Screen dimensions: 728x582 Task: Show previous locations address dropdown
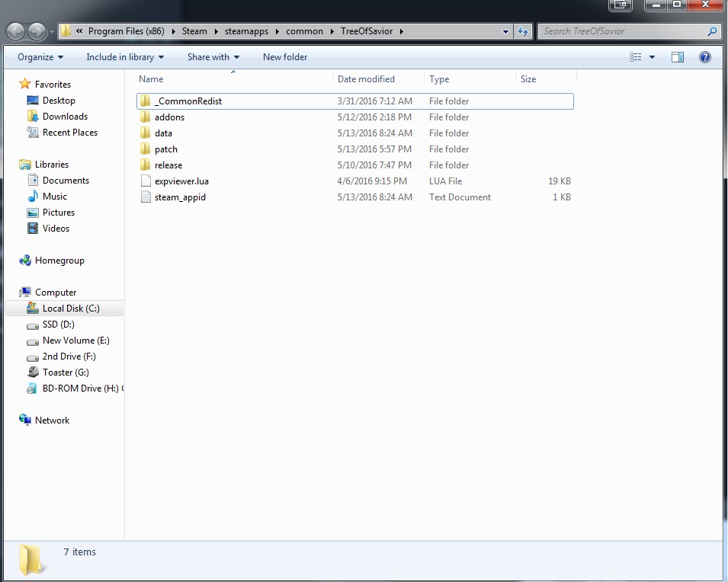click(x=505, y=31)
